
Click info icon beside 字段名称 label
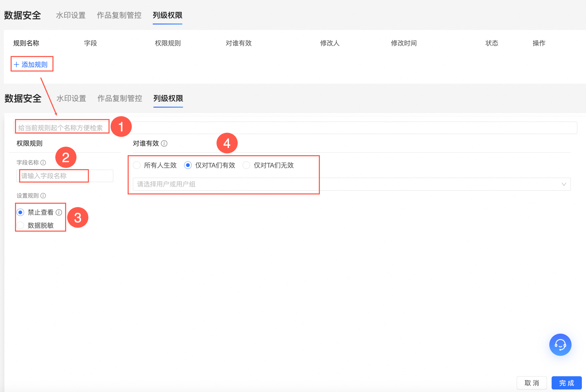pos(43,162)
